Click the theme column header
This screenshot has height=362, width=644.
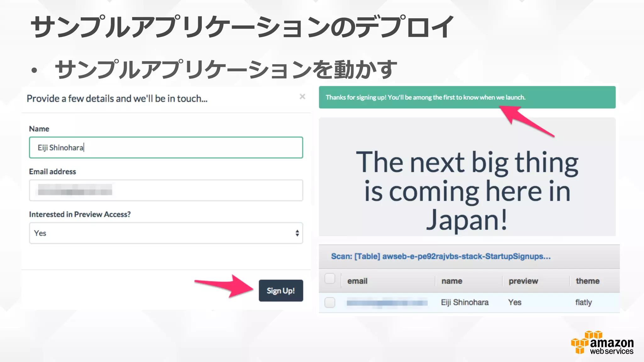click(587, 281)
